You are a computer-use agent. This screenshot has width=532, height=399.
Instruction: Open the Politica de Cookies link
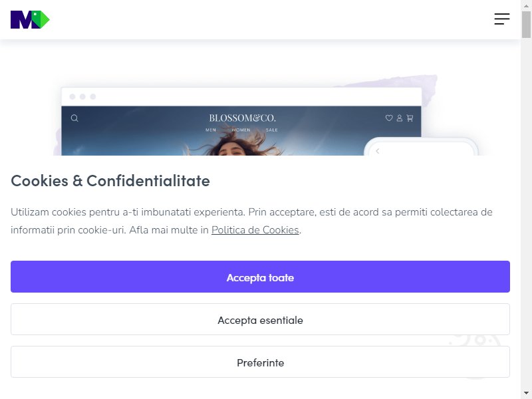[x=255, y=230]
